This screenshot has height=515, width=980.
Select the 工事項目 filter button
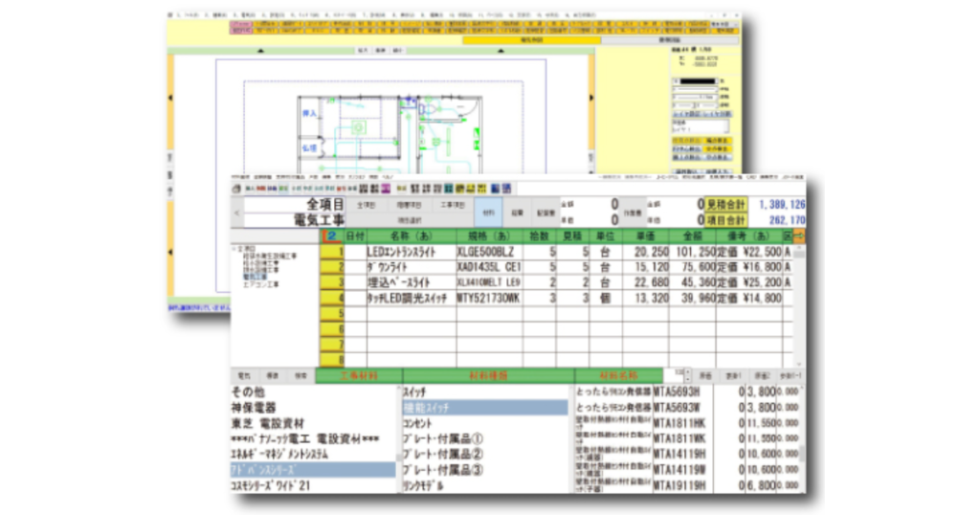pyautogui.click(x=453, y=206)
